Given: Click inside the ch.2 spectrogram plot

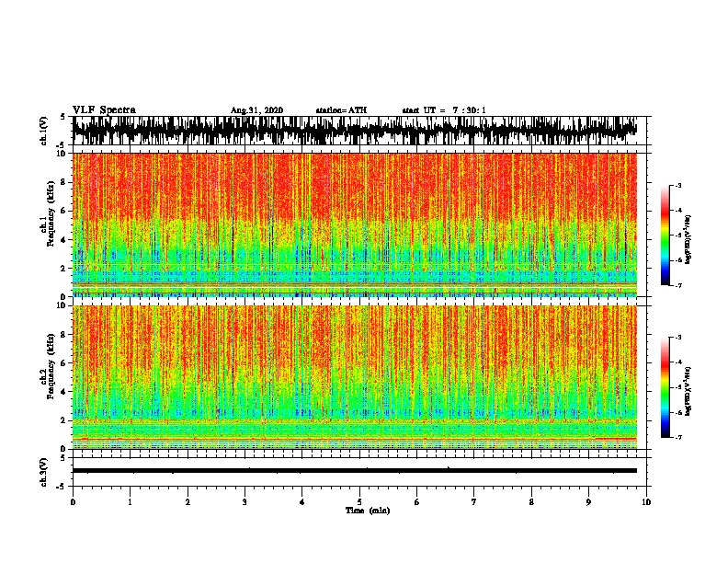Looking at the screenshot, I should point(354,377).
